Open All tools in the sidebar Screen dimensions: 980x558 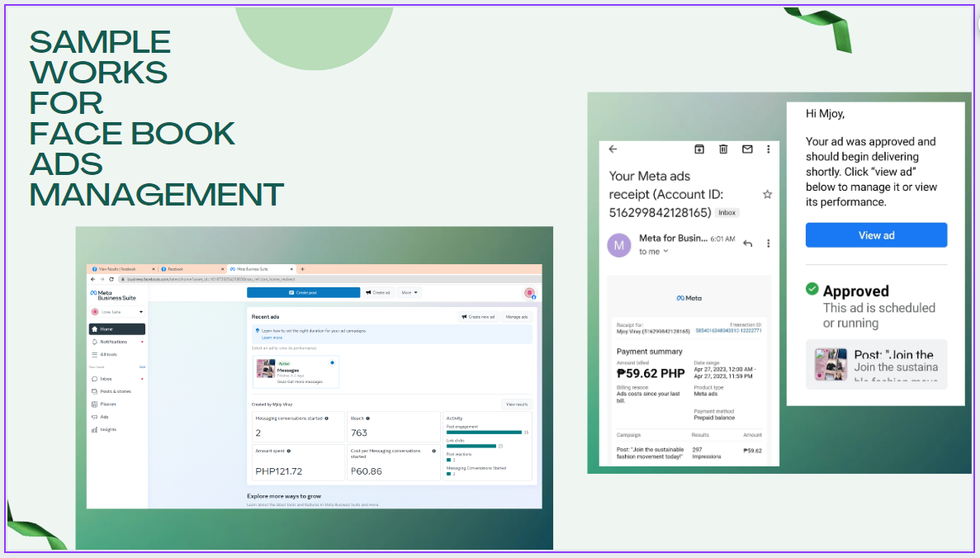(117, 354)
